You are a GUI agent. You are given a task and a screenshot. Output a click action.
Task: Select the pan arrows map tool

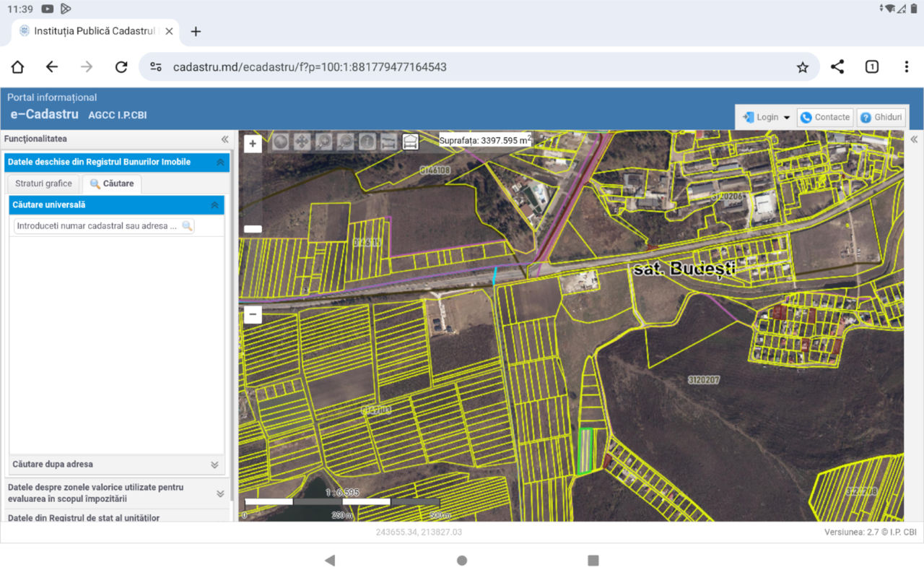302,142
